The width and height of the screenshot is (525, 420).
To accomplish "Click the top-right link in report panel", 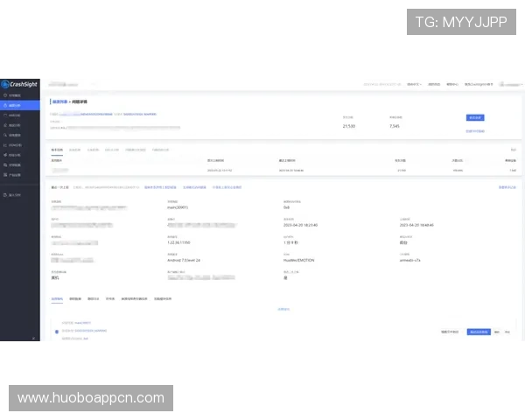I will pos(507,187).
